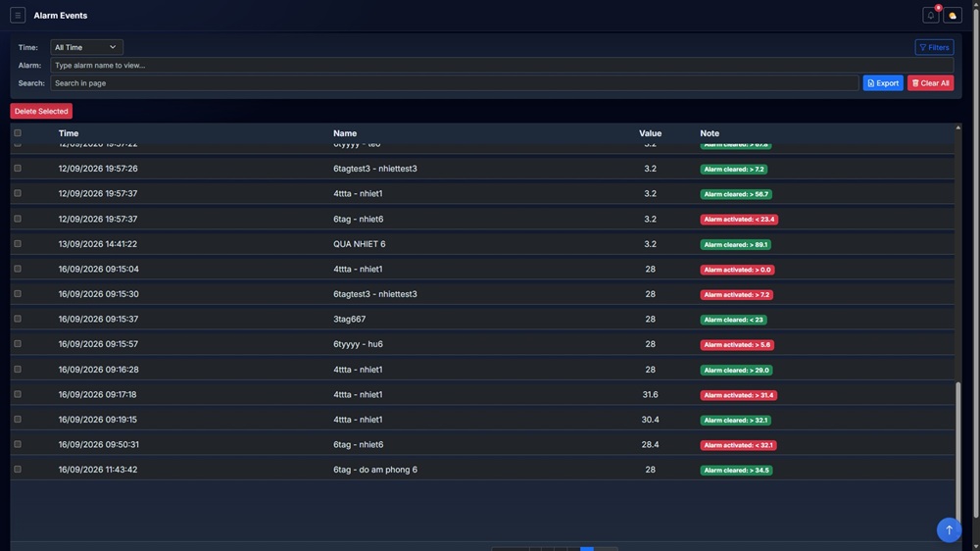Click the scroll-to-top arrow button
Viewport: 980px width, 551px height.
[949, 529]
